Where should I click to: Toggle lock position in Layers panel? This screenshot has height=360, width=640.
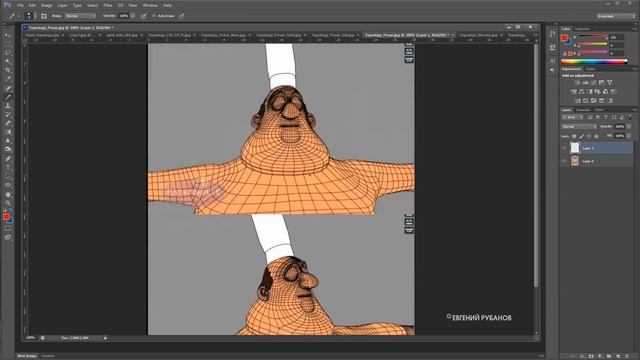point(589,136)
